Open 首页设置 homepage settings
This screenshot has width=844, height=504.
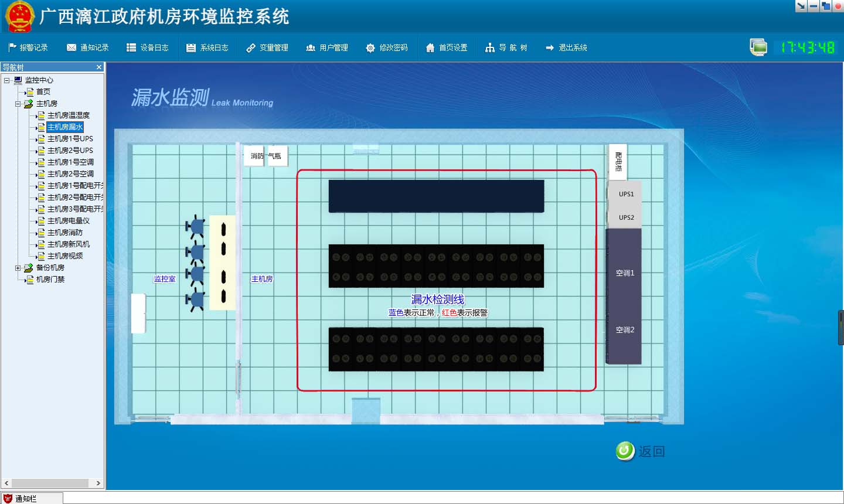coord(447,47)
